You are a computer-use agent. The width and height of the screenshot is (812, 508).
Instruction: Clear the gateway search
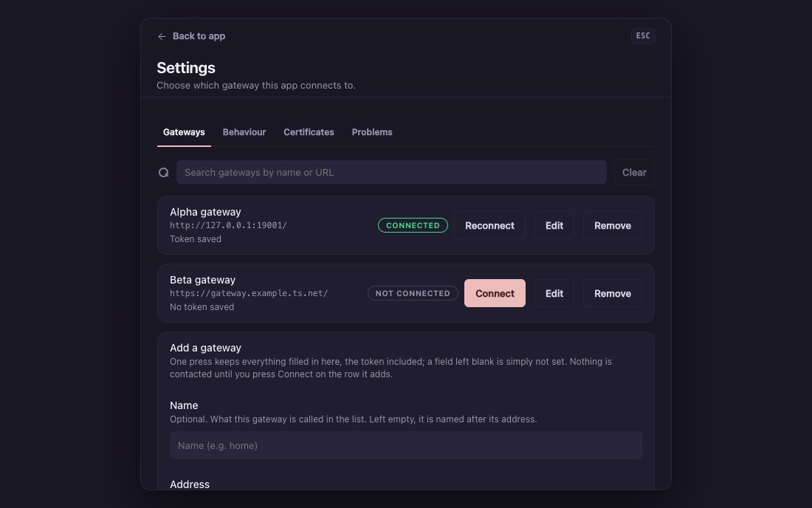[x=634, y=173]
